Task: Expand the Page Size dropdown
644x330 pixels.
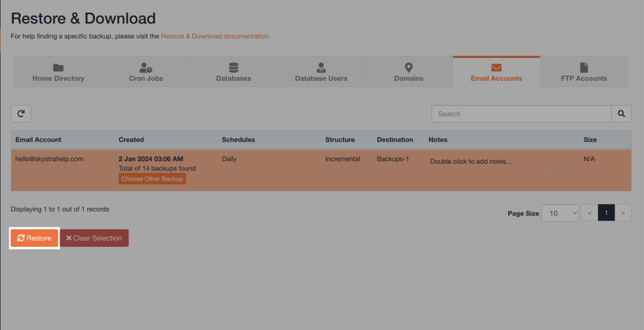Action: 560,213
